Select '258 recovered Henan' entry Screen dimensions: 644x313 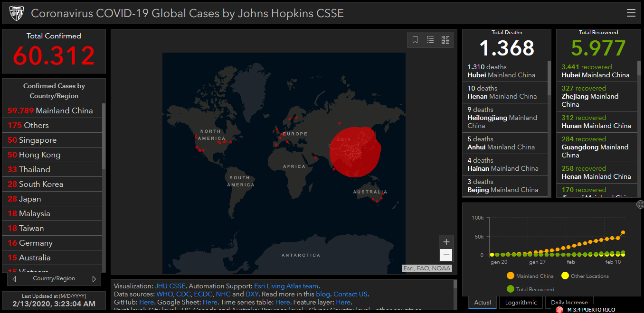pos(597,173)
